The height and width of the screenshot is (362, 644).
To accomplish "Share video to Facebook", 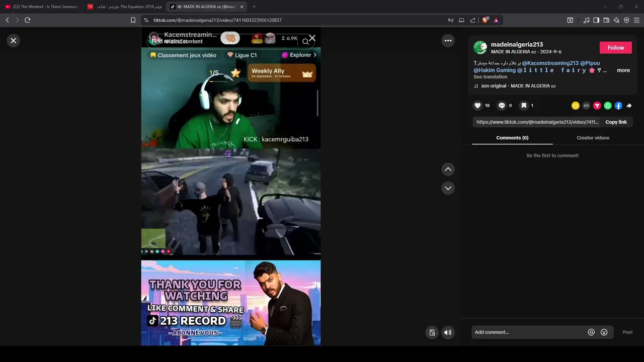I will (x=618, y=106).
